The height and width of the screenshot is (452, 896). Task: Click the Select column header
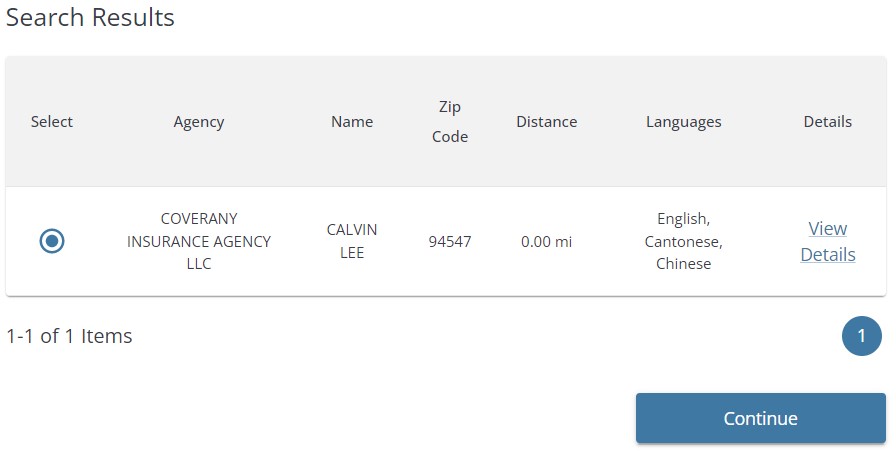tap(52, 122)
